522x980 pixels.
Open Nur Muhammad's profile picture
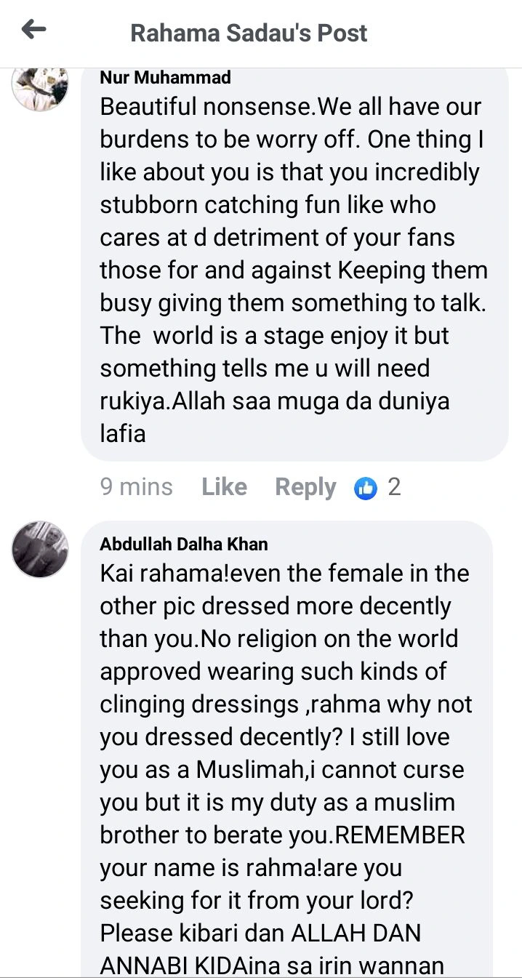[40, 87]
